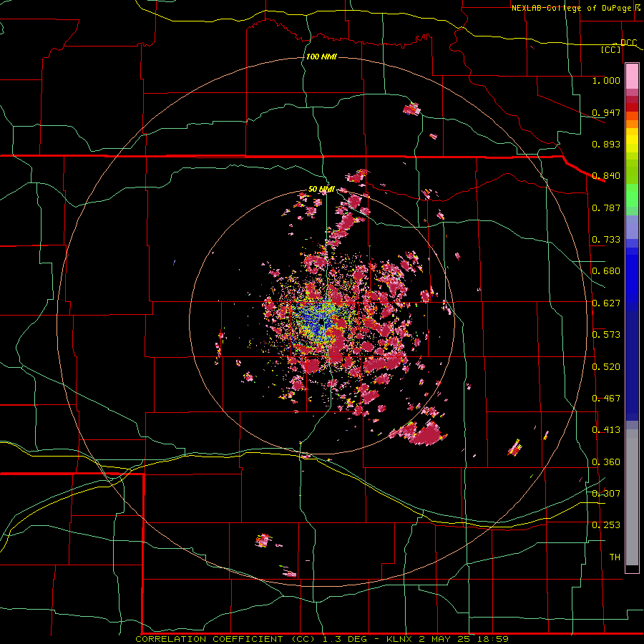Click the 0.627 color scale value
This screenshot has width=644, height=644.
tap(606, 303)
